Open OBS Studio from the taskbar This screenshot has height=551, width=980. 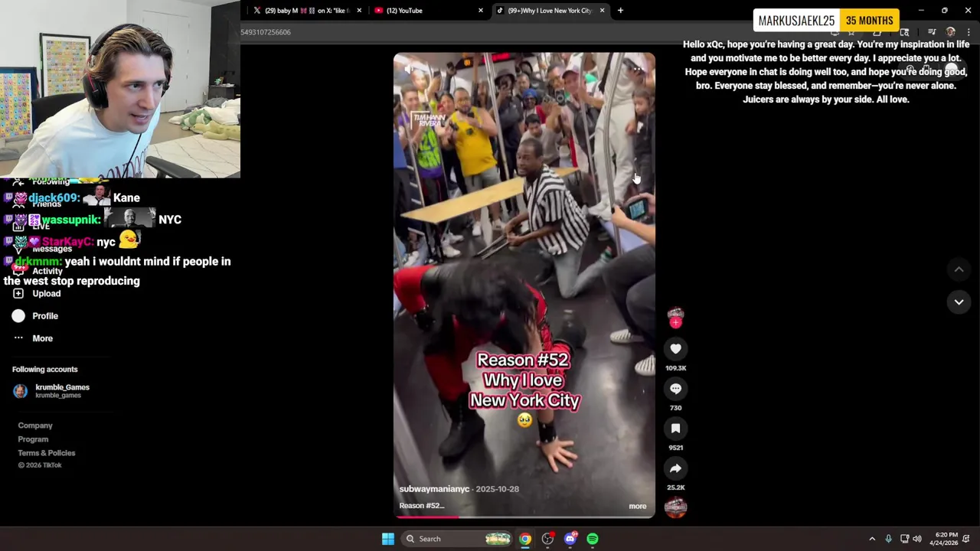point(547,539)
